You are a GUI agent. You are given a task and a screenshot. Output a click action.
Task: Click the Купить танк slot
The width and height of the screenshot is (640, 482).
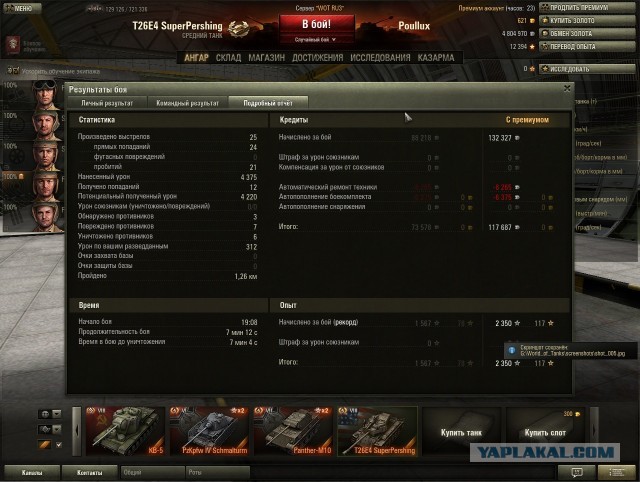tap(461, 431)
